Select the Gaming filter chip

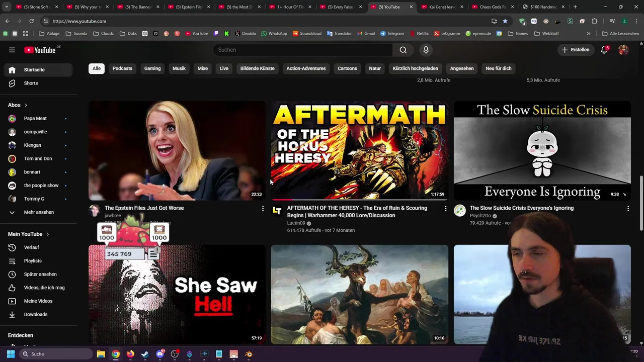152,68
